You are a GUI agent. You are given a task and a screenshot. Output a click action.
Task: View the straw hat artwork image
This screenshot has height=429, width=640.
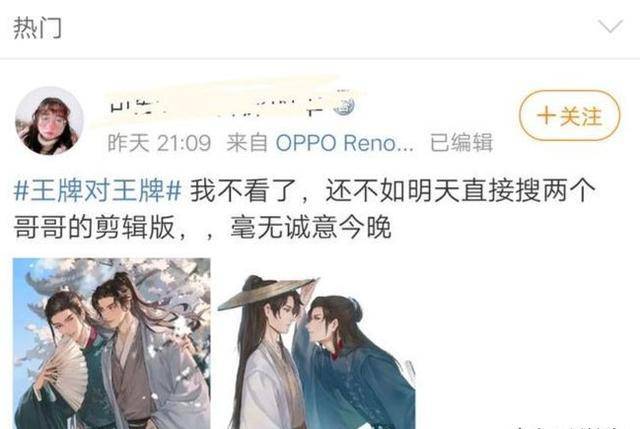pyautogui.click(x=316, y=350)
